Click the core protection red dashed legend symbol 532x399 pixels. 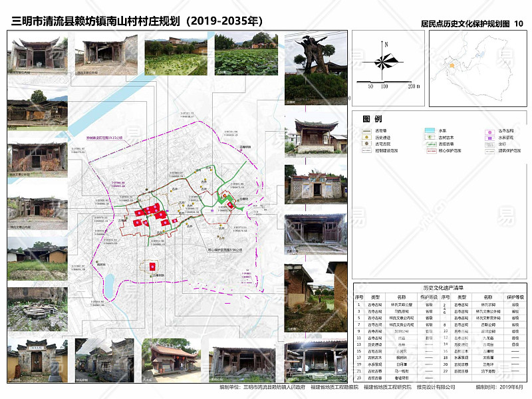(431, 151)
